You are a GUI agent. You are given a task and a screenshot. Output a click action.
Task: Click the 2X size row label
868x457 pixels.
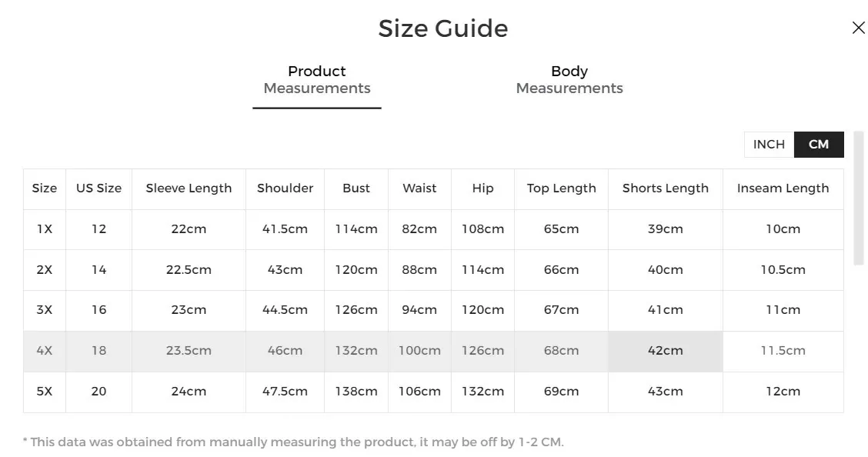[45, 270]
